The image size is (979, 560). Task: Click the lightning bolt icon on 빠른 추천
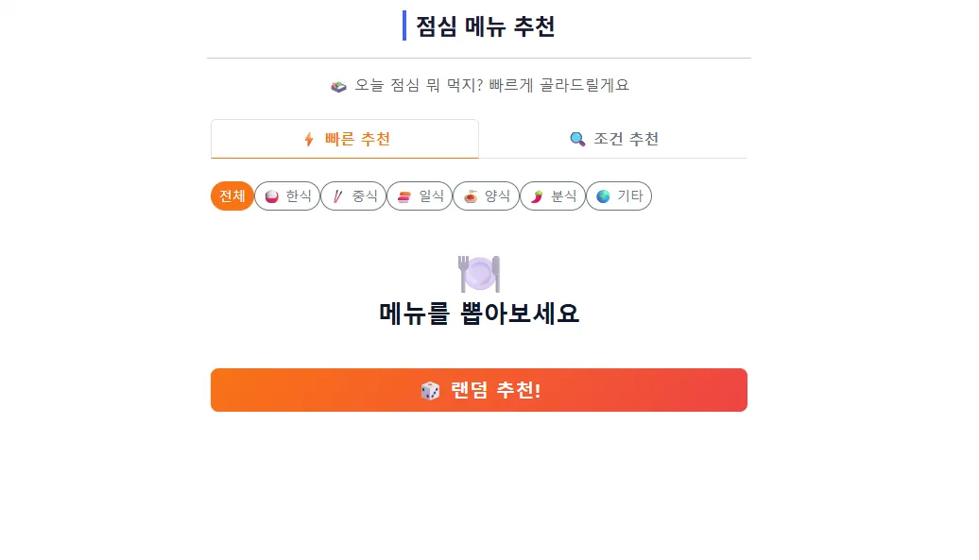tap(309, 139)
